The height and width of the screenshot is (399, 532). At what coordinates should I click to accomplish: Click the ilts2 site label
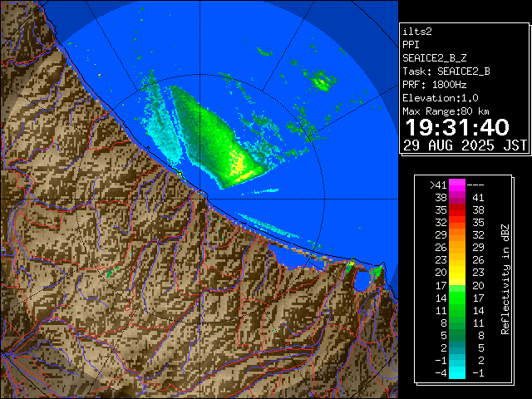tap(416, 31)
